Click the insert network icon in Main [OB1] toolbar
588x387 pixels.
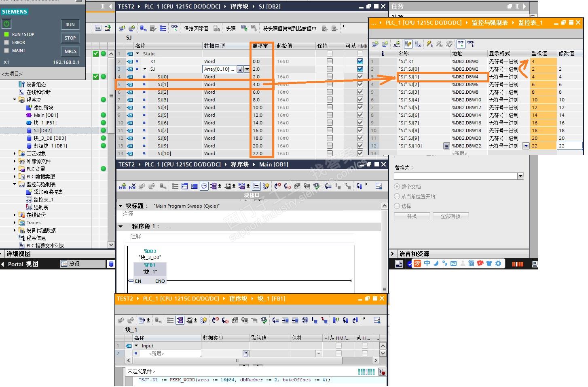123,186
